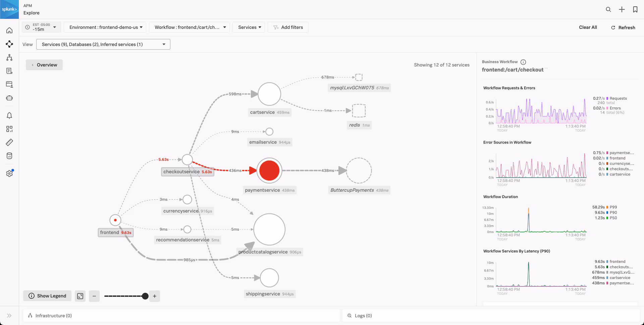Click the Add filters button
The image size is (644, 325).
[x=288, y=27]
